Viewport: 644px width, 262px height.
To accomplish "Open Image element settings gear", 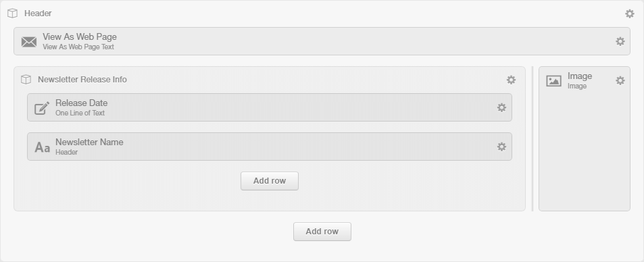I will point(620,80).
